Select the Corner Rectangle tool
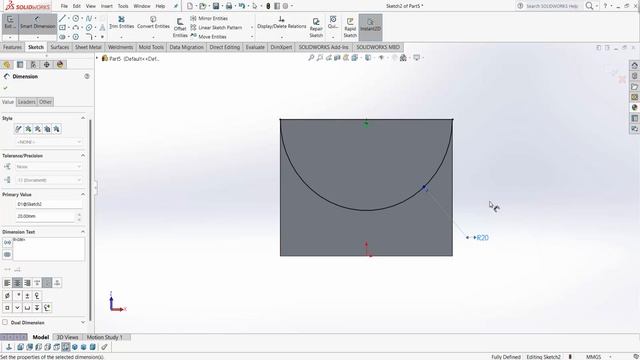The width and height of the screenshot is (640, 360). click(62, 27)
